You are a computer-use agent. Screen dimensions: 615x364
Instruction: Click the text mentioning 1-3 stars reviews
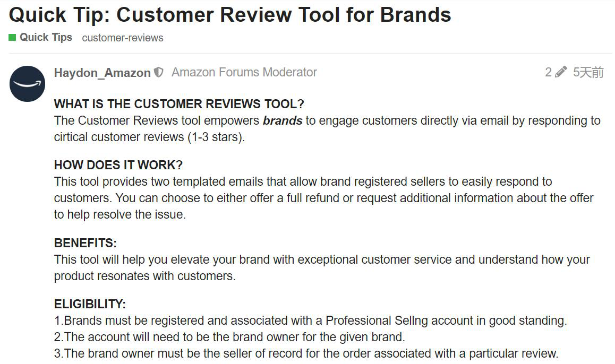click(216, 137)
